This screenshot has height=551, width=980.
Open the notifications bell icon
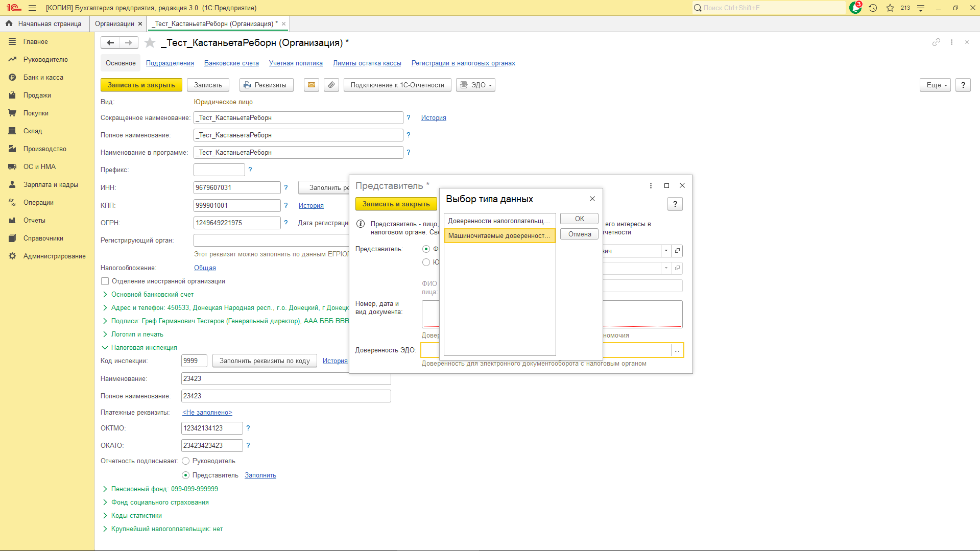[855, 8]
